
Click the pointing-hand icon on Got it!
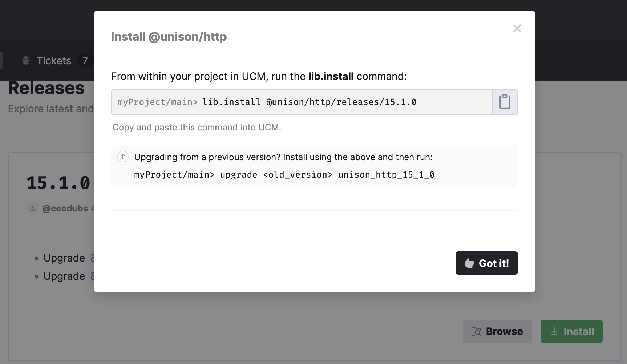(469, 263)
